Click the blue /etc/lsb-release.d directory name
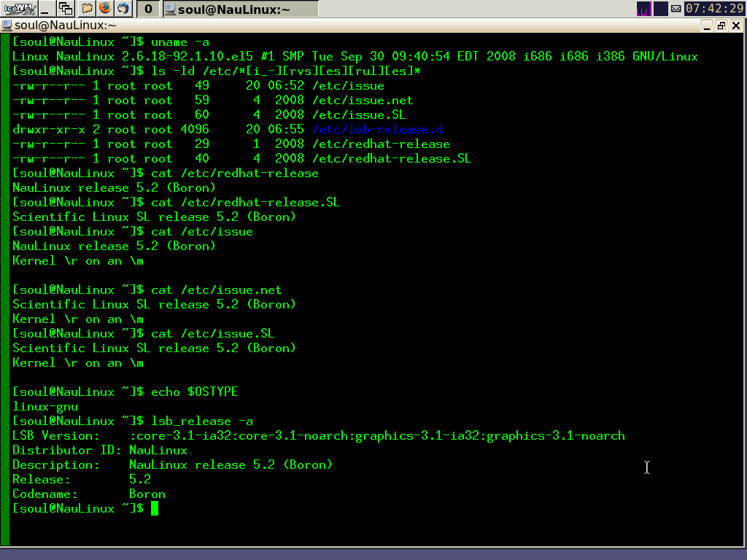 377,130
